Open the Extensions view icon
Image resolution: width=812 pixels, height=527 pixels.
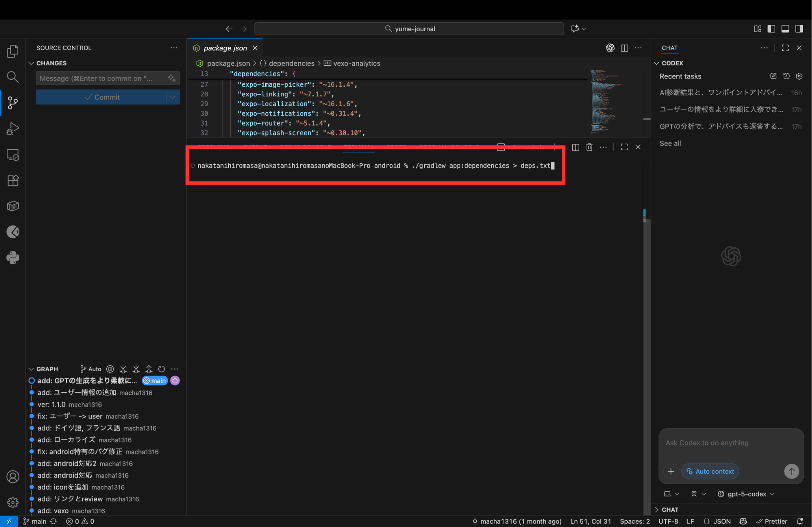tap(13, 180)
